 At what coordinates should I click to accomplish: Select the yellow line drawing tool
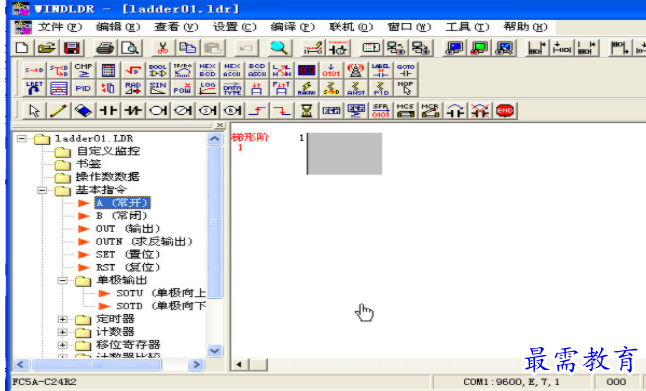[59, 110]
